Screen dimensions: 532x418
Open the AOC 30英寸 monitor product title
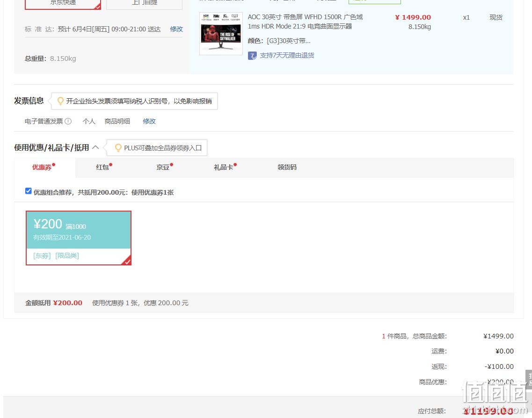[305, 22]
